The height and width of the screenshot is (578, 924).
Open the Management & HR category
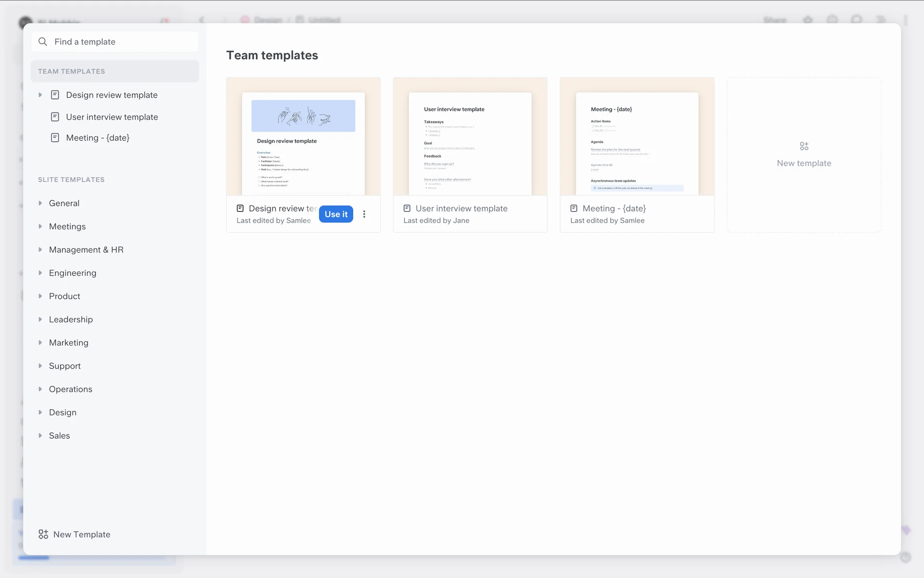coord(86,250)
